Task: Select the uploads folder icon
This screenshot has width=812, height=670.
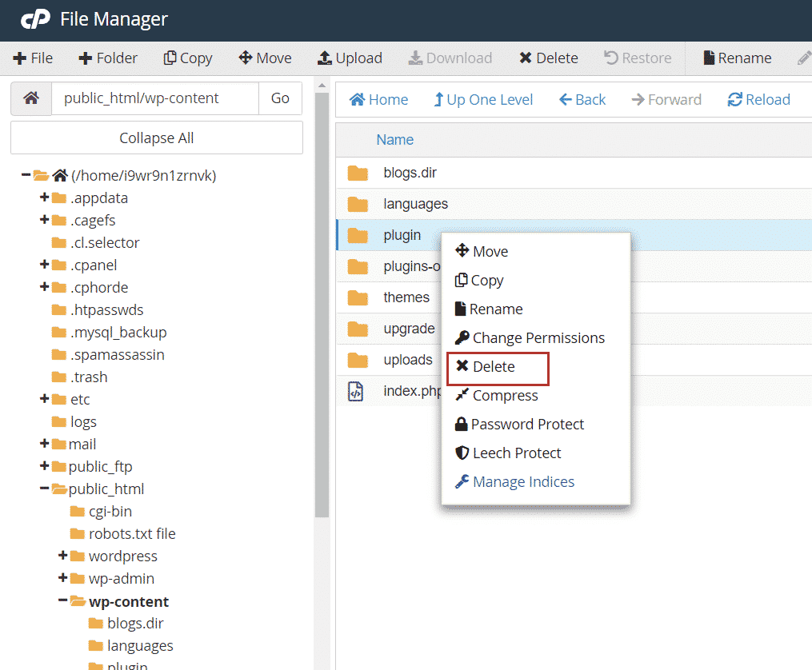Action: pos(358,360)
